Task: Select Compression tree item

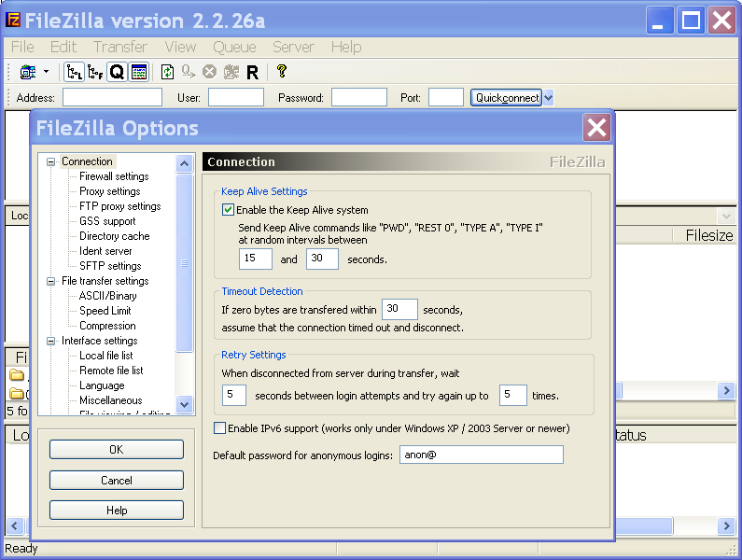Action: pos(107,326)
